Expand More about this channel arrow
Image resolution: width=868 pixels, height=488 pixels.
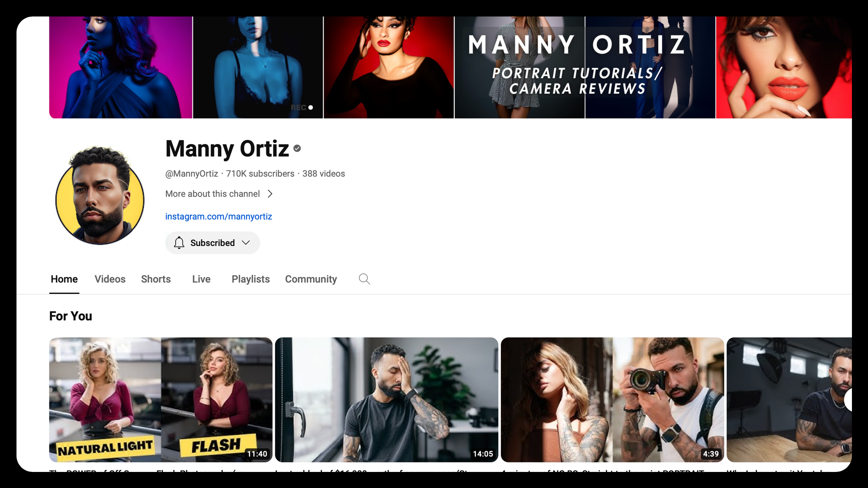pos(270,194)
